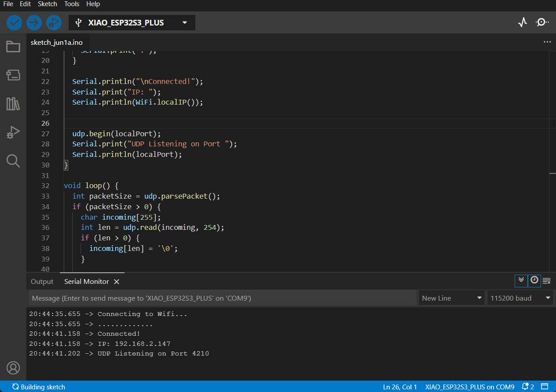Open Serial Monitor via top-right magnifier icon

542,22
